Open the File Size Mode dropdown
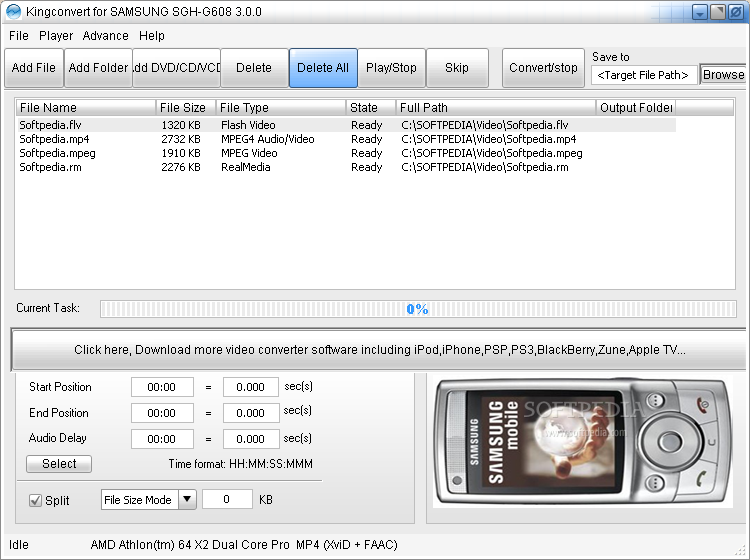This screenshot has width=750, height=560. [x=148, y=500]
